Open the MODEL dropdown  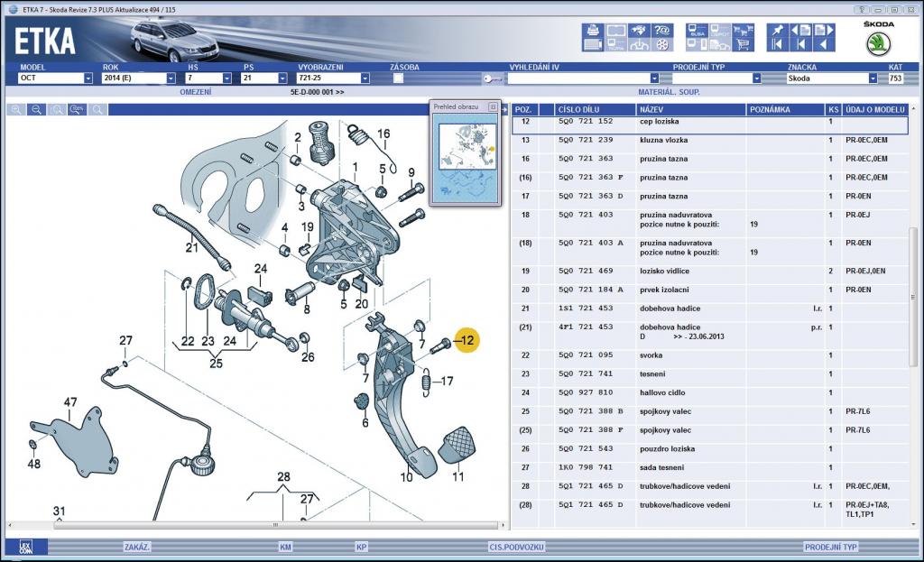(x=88, y=78)
